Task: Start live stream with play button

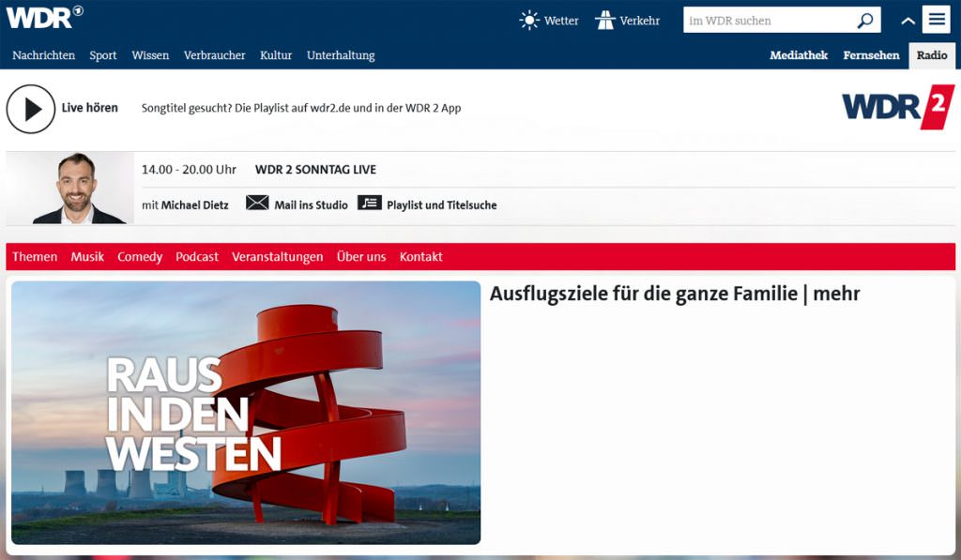Action: tap(31, 109)
